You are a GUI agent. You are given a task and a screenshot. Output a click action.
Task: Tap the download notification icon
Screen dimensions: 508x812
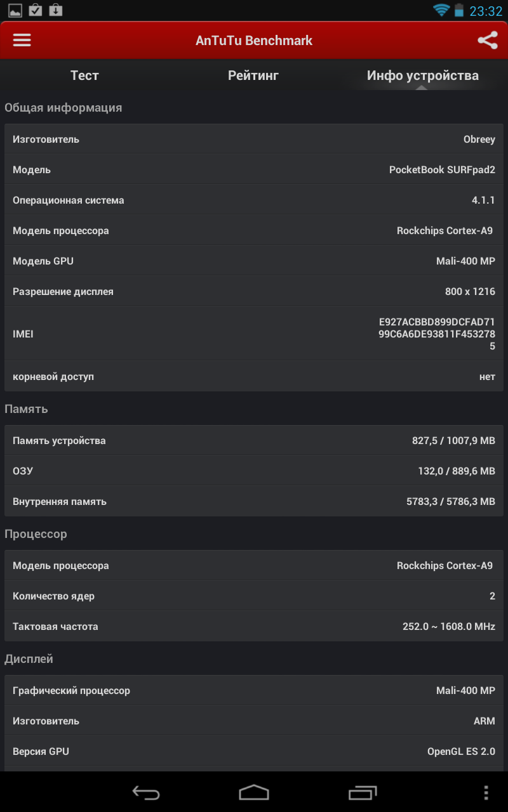click(x=56, y=10)
